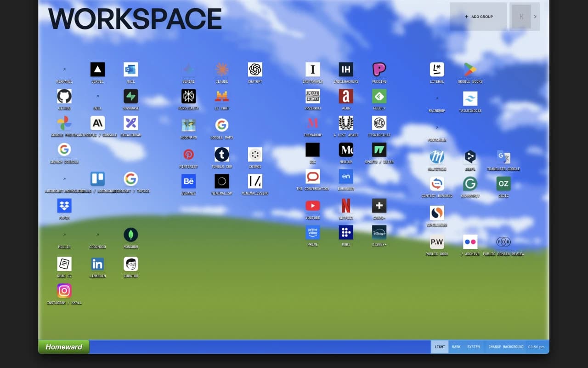Open the Netflix icon
The height and width of the screenshot is (368, 588).
[x=346, y=206]
